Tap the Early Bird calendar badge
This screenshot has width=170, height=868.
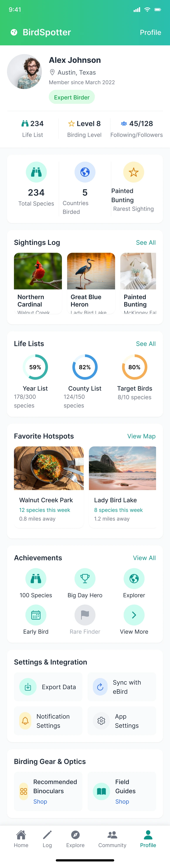(36, 615)
